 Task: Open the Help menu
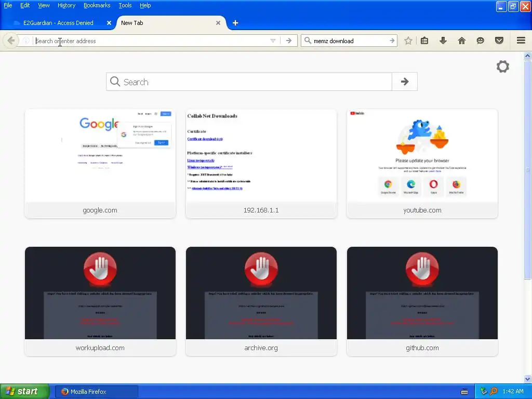145,5
